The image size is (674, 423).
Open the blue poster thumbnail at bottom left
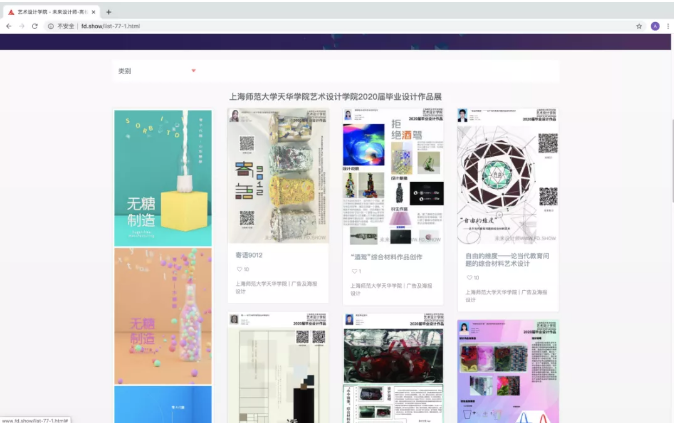[163, 404]
